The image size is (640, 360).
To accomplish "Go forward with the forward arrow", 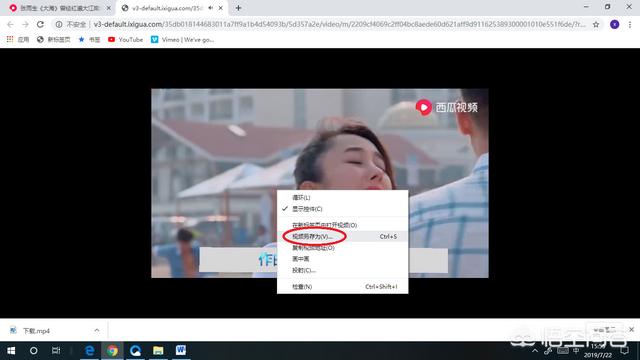I will tap(25, 24).
